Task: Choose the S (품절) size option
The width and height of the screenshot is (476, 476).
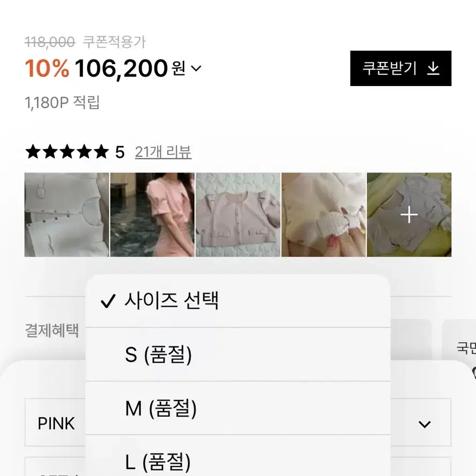Action: [238, 354]
